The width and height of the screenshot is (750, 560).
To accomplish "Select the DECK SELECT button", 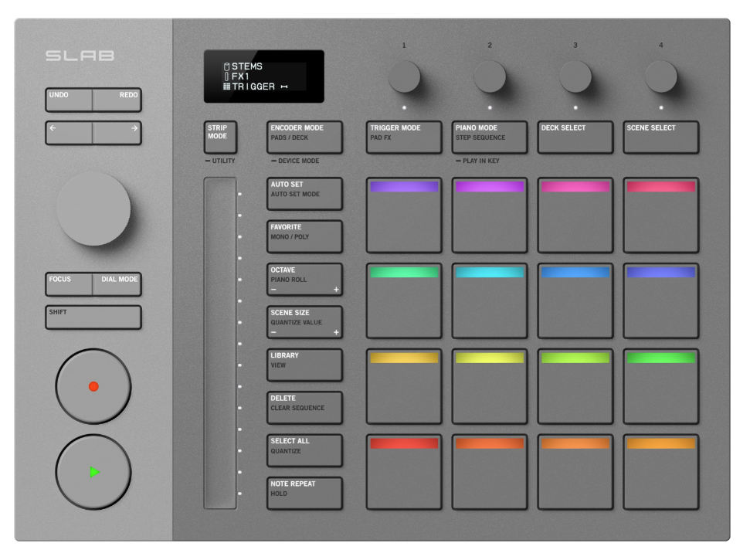I will click(x=575, y=137).
